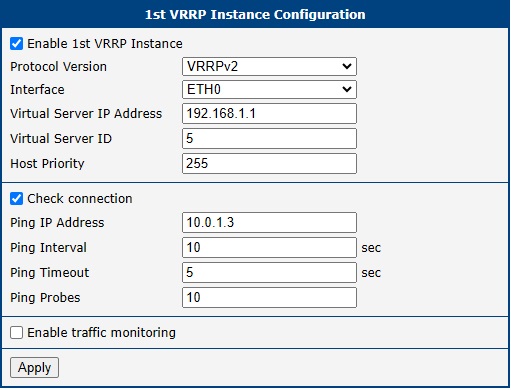Click the '1st VRRP Instance Configuration' title

pyautogui.click(x=255, y=15)
